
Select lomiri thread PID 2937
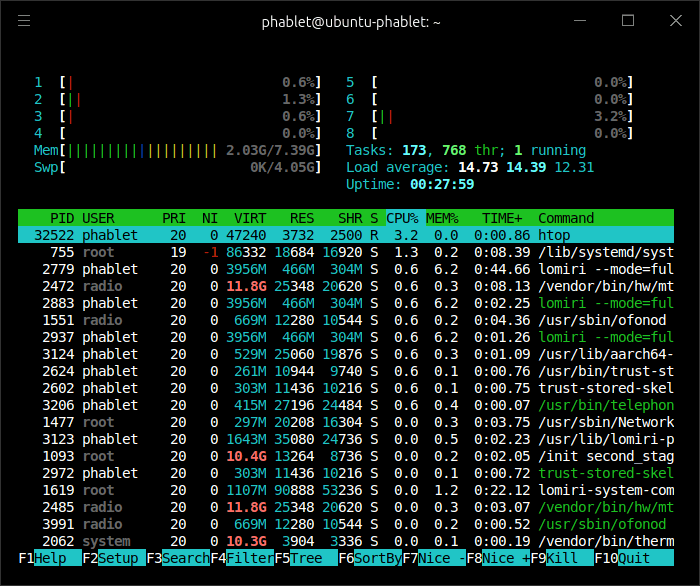pyautogui.click(x=346, y=337)
